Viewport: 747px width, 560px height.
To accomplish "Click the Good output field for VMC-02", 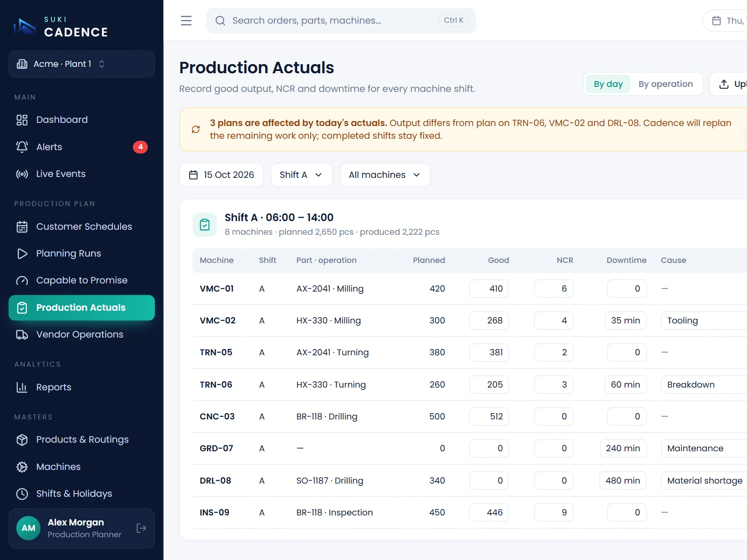I will click(x=489, y=320).
